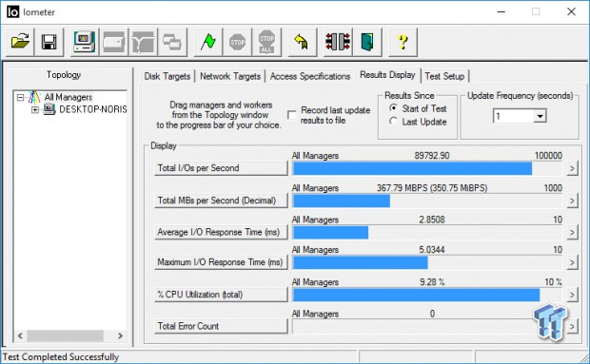Click Topology horizontal scrollbar thumb
The height and width of the screenshot is (364, 590).
tap(65, 335)
